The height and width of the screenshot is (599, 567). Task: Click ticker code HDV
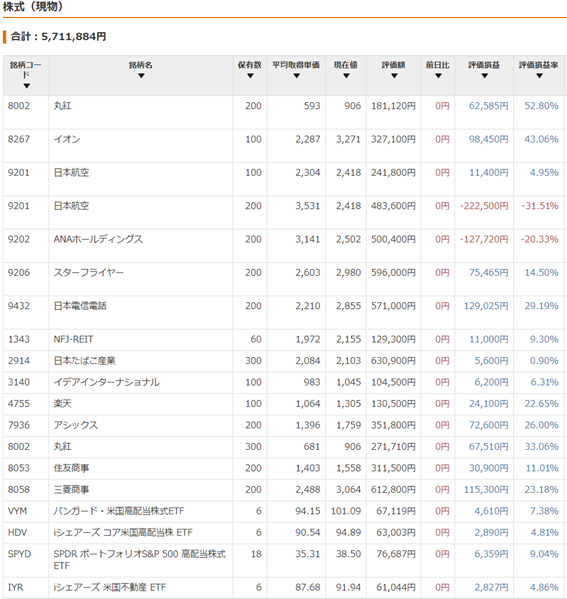17,532
